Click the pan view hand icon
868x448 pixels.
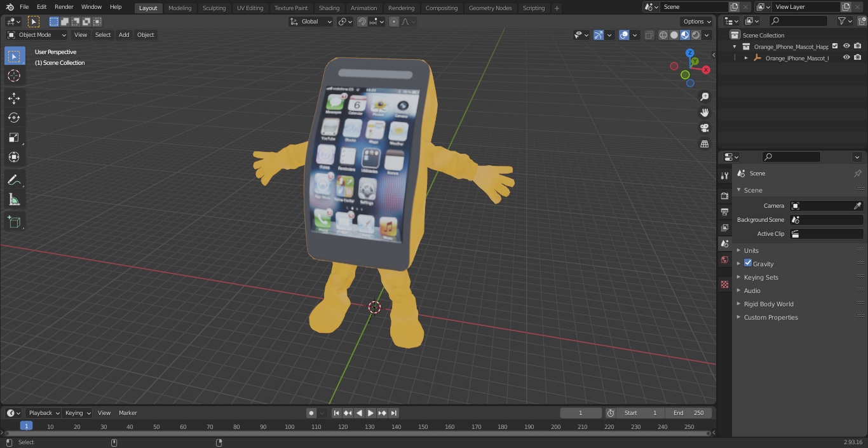click(x=704, y=112)
